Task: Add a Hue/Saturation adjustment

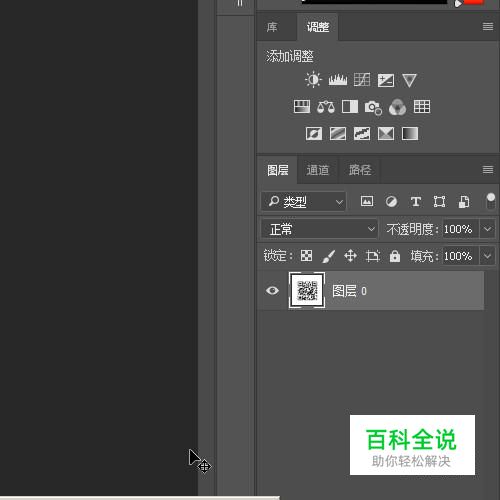Action: click(x=302, y=107)
